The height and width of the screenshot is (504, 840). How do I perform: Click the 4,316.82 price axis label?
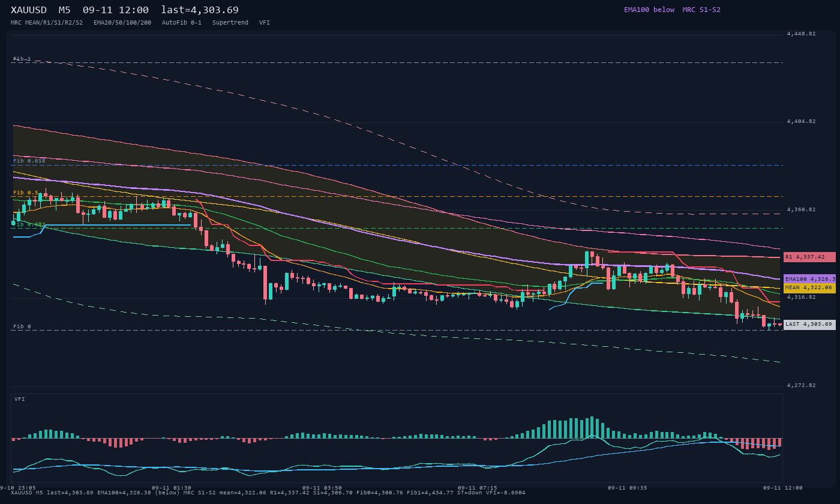click(802, 297)
